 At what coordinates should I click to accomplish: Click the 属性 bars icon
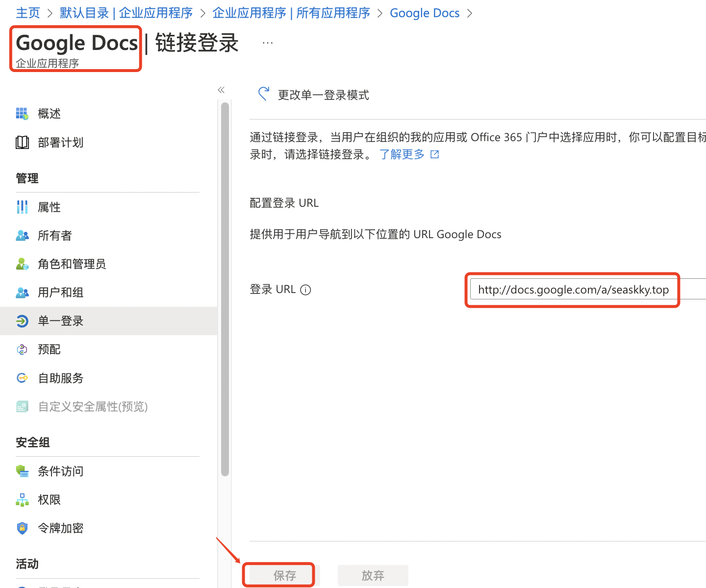22,207
